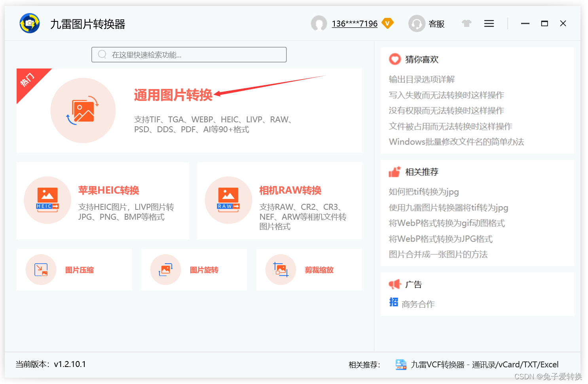This screenshot has height=384, width=588.
Task: Open 图片合并成一张图片的方法 article
Action: pyautogui.click(x=438, y=255)
